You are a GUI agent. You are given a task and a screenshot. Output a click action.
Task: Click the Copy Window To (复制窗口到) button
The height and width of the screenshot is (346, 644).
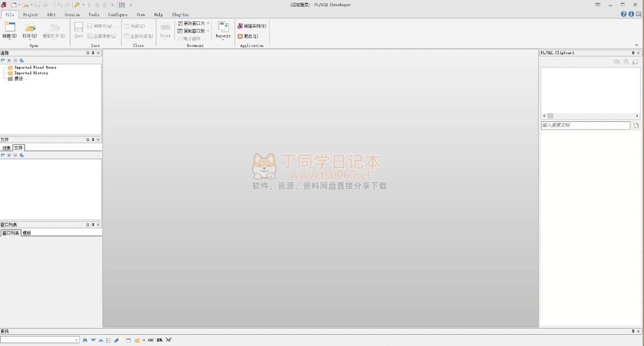click(191, 31)
